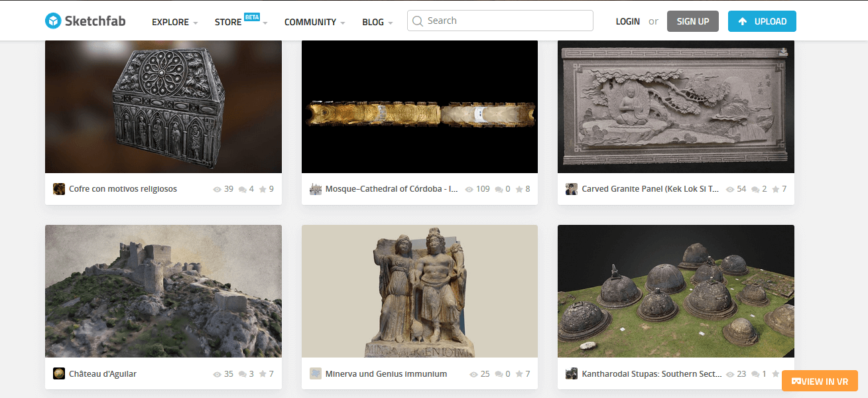
Task: Open the COMMUNITY menu
Action: click(310, 22)
